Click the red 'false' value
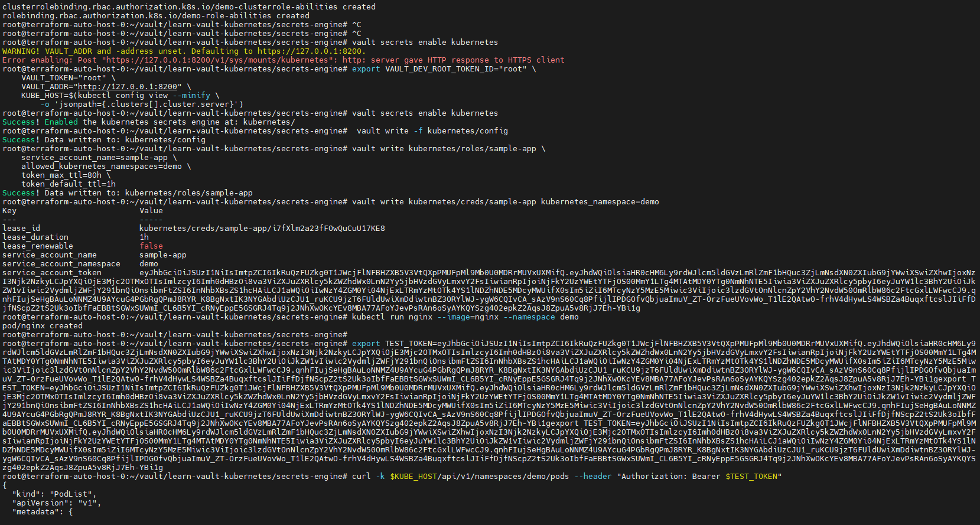 (151, 246)
